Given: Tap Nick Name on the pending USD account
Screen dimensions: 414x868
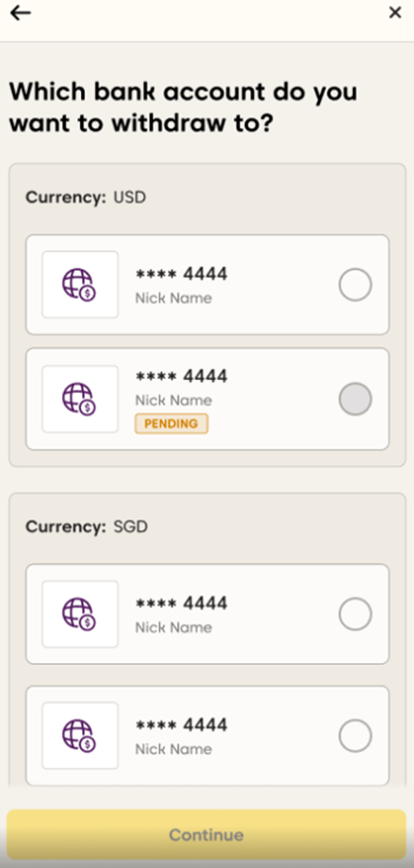Looking at the screenshot, I should pos(173,401).
